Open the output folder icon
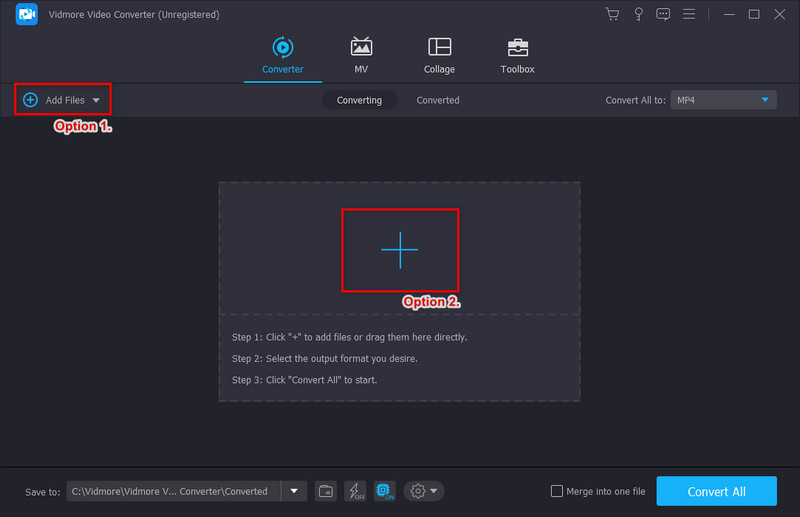The image size is (800, 517). point(326,491)
